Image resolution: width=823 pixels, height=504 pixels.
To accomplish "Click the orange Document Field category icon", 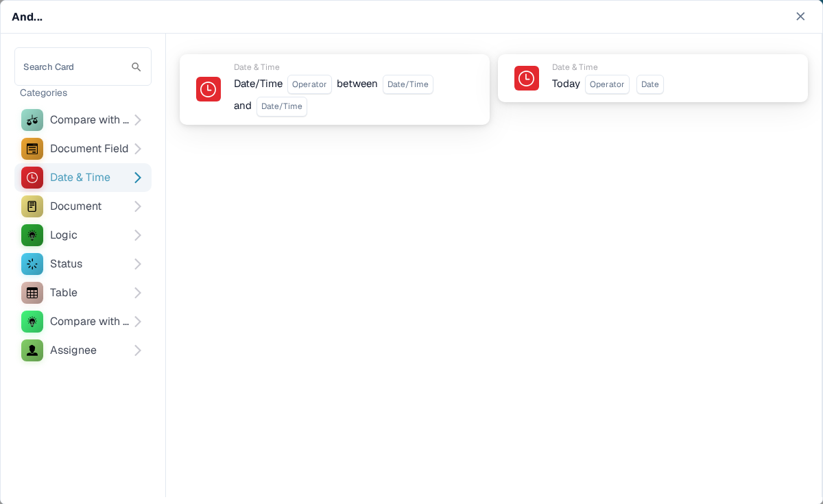I will pos(32,149).
